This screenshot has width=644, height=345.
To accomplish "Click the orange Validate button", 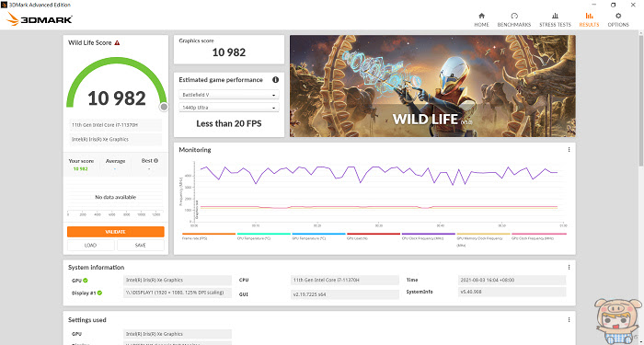I will [115, 232].
